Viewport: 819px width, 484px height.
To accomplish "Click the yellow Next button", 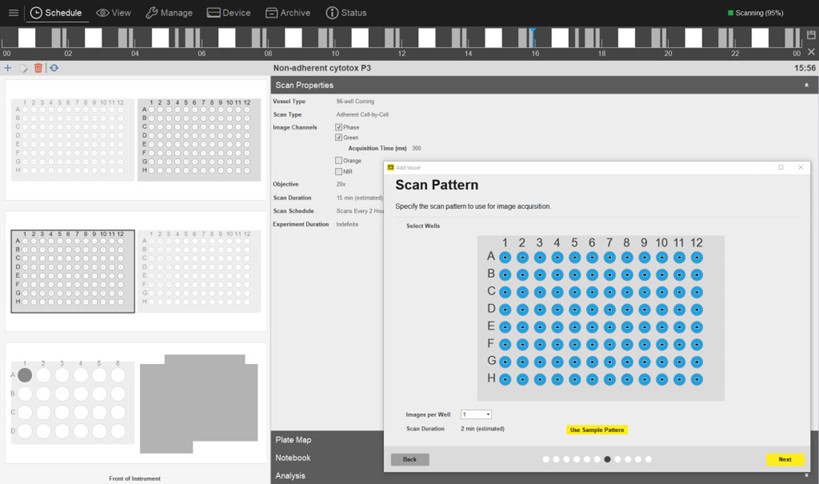I will coord(784,460).
